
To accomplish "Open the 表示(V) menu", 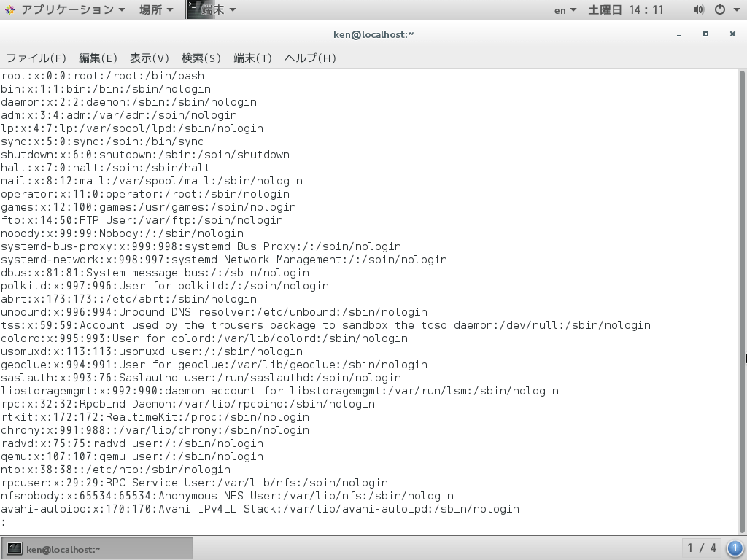I will 149,58.
